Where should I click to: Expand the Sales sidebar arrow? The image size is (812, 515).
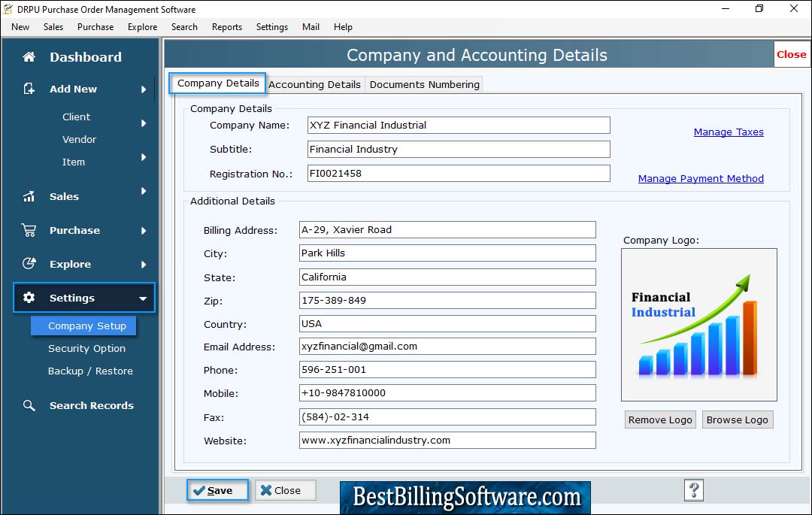144,191
